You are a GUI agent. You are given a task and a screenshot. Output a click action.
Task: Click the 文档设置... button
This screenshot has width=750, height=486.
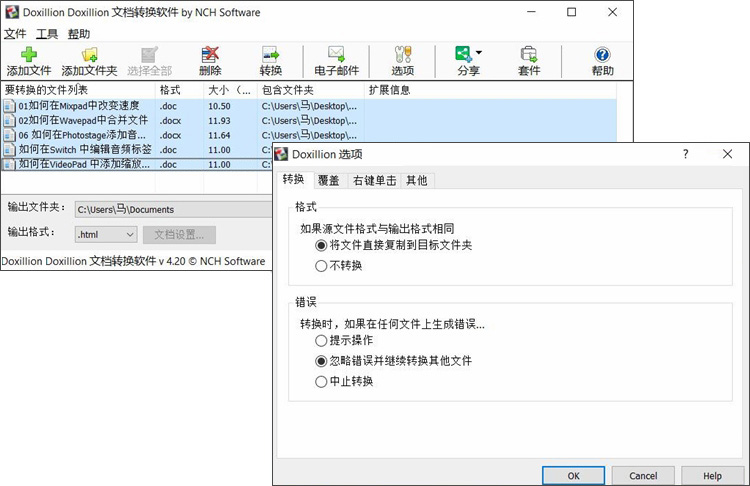tap(179, 234)
